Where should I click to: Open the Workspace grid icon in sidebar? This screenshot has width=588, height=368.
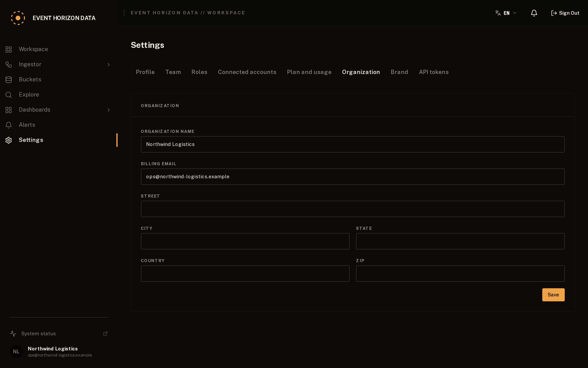click(9, 49)
